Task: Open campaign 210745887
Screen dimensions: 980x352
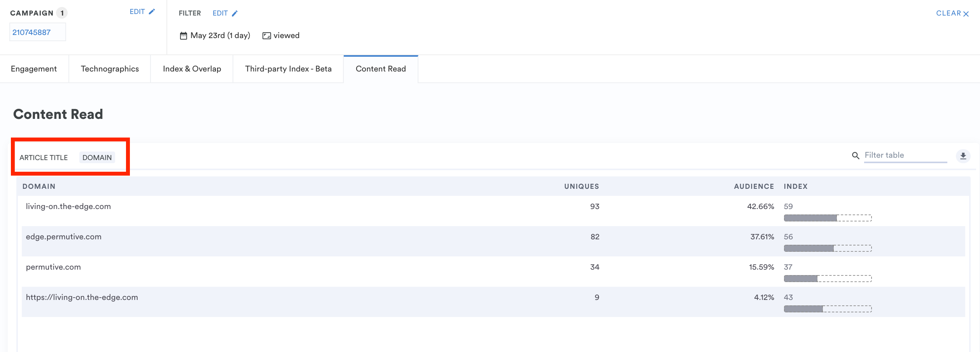Action: 37,32
